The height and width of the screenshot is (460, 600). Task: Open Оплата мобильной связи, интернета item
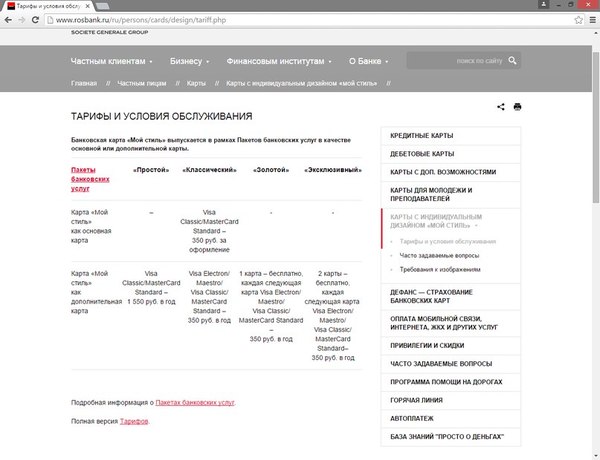click(451, 323)
